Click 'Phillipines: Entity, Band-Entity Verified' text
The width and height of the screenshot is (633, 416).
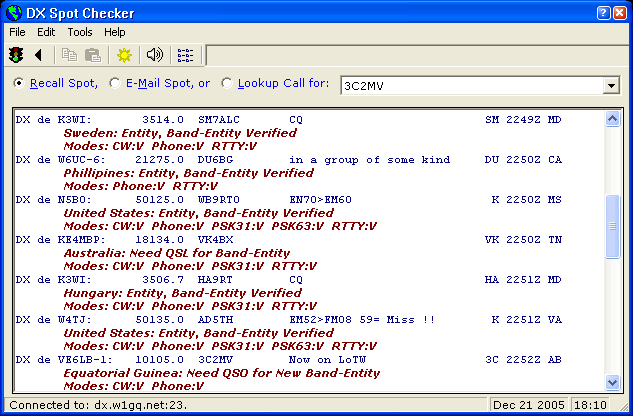[189, 173]
